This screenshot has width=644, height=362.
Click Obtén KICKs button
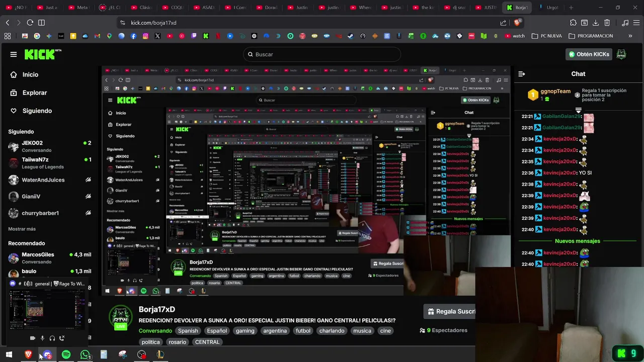coord(589,54)
